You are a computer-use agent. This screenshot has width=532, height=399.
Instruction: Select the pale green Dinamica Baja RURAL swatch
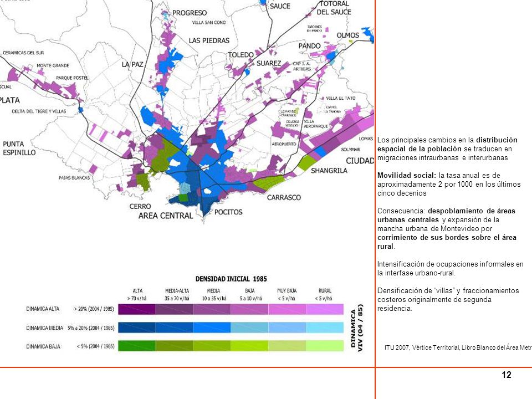325,346
